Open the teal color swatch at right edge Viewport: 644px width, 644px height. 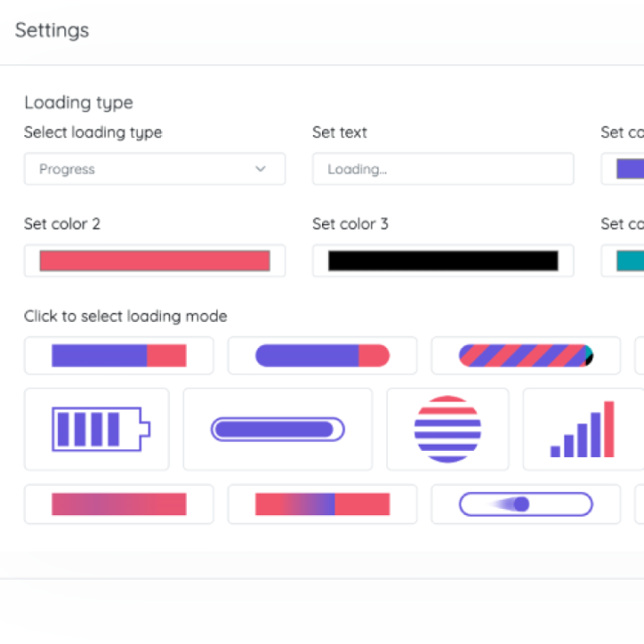[x=631, y=261]
